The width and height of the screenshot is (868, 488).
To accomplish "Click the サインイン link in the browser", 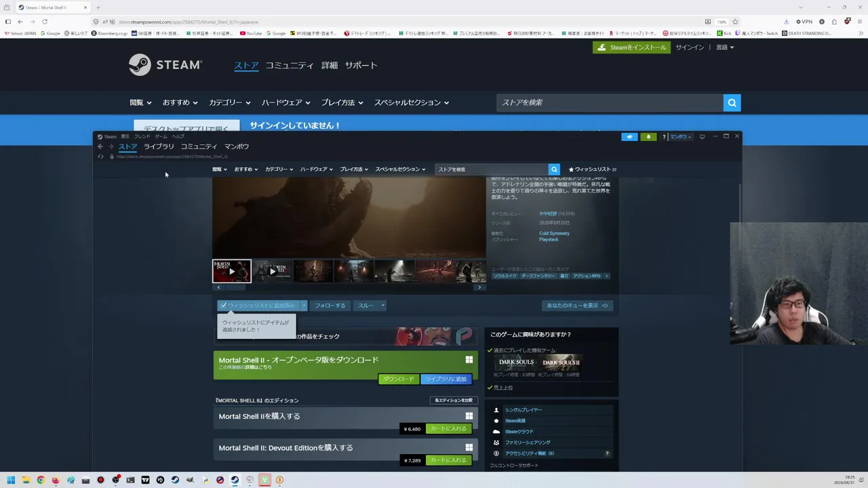I will coord(690,47).
